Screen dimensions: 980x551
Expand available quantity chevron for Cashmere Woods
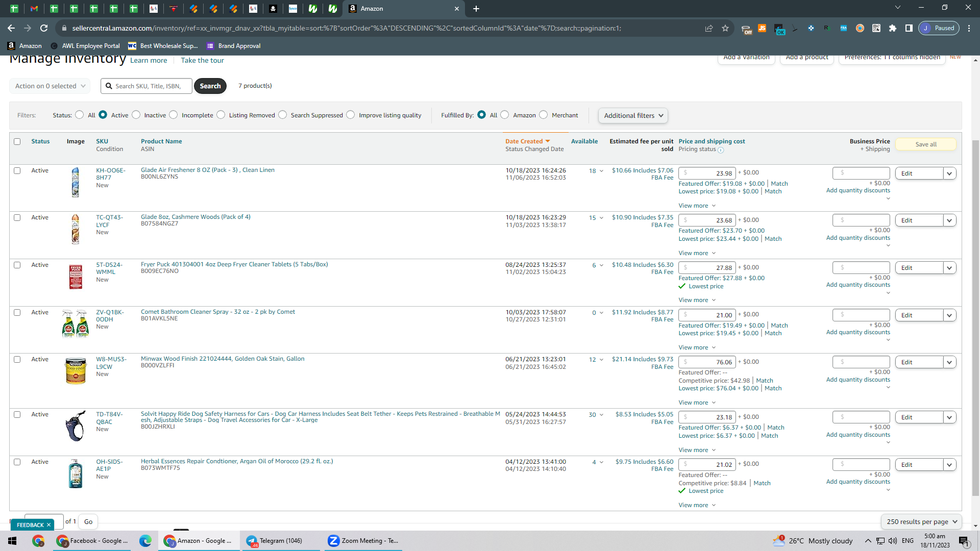coord(601,218)
